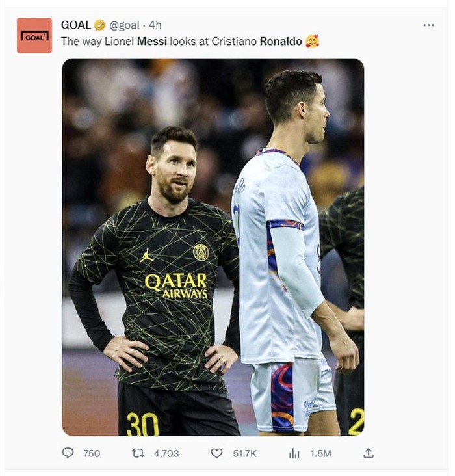Click the 51.7K likes count
455x476 pixels.
[x=244, y=453]
